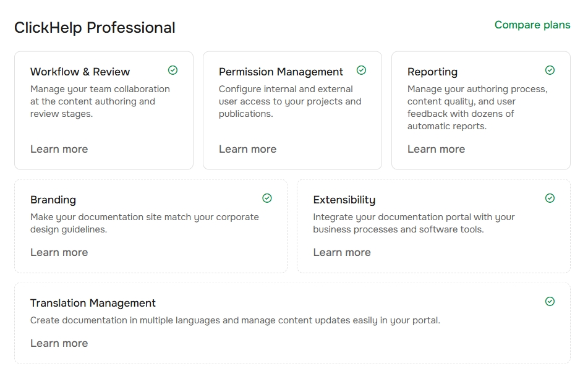Select the Branding card title
This screenshot has height=379, width=588.
[53, 200]
